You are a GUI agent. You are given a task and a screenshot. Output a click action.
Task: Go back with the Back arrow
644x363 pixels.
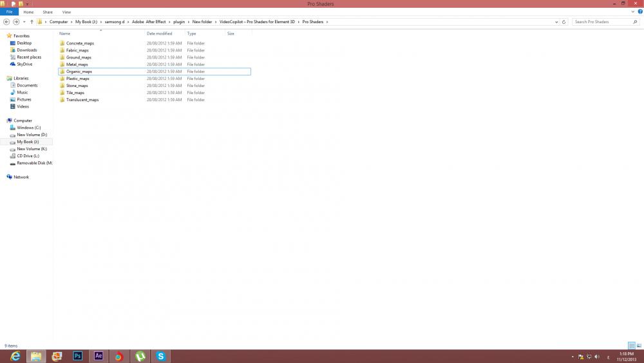(6, 22)
